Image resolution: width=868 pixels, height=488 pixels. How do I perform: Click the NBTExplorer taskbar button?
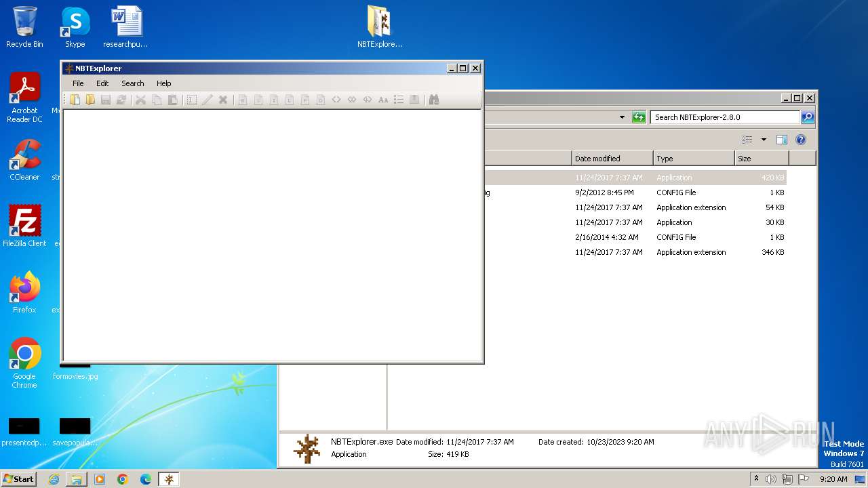(169, 479)
